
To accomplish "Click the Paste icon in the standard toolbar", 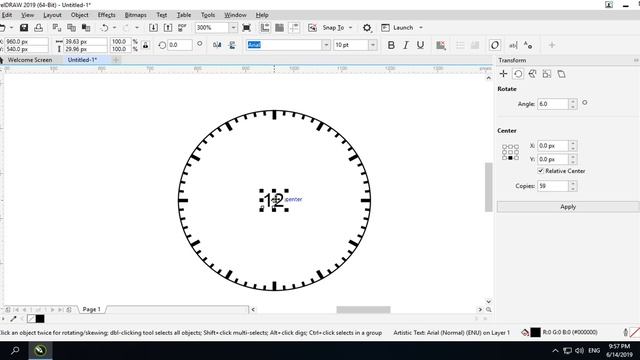I will (x=86, y=28).
